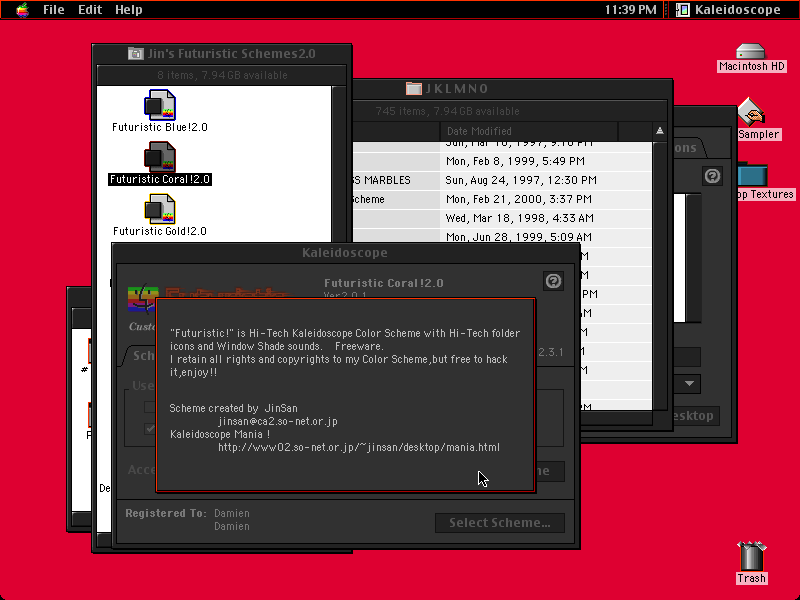The height and width of the screenshot is (600, 800).
Task: Click the JKLMNO window title bar
Action: tap(512, 88)
